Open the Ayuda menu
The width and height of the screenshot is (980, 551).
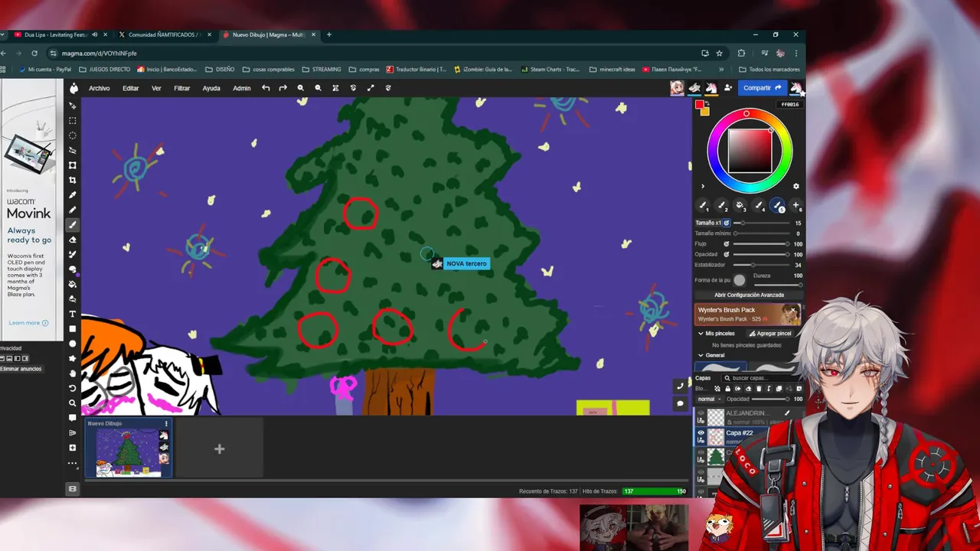(x=211, y=88)
